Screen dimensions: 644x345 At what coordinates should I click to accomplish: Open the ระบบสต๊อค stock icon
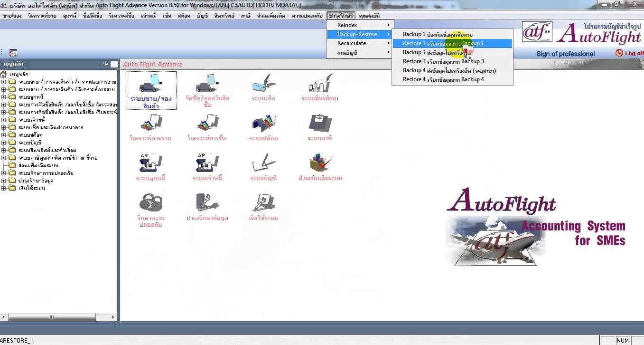pyautogui.click(x=264, y=123)
